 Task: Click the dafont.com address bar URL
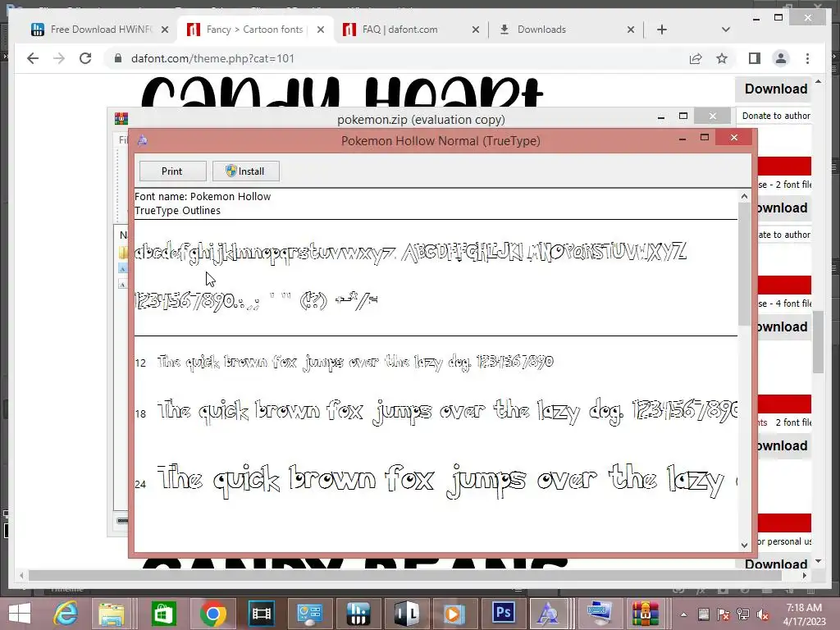(212, 58)
